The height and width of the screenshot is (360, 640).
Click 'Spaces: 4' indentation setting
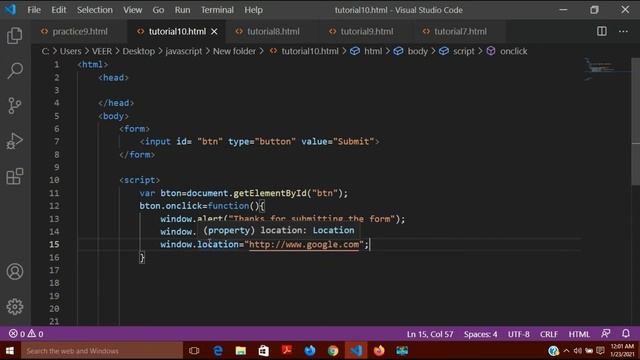(x=480, y=334)
